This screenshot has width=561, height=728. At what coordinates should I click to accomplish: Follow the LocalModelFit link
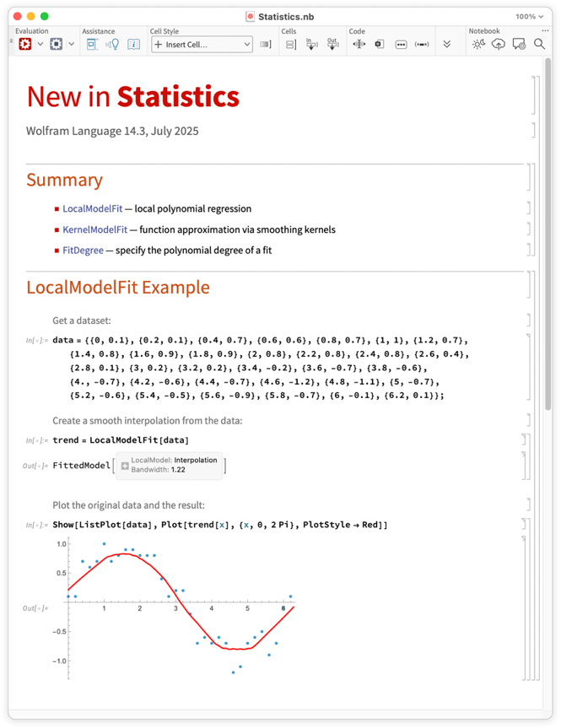coord(93,209)
